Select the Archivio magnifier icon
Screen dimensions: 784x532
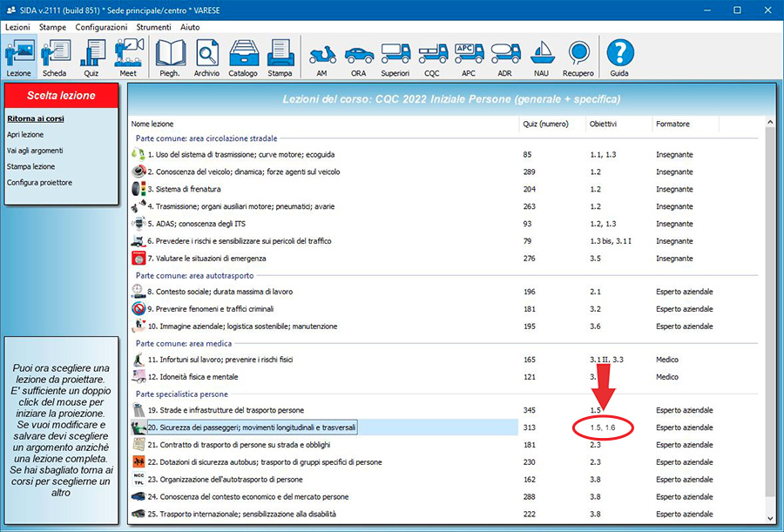coord(206,57)
